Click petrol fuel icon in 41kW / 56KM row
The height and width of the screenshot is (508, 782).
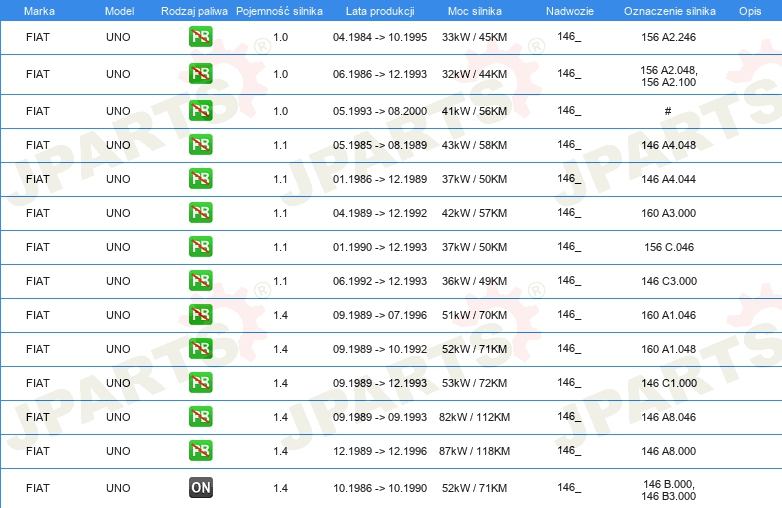(x=200, y=111)
